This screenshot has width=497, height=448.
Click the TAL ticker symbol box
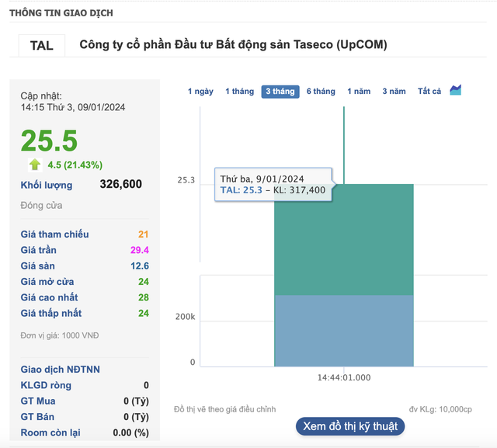point(42,45)
